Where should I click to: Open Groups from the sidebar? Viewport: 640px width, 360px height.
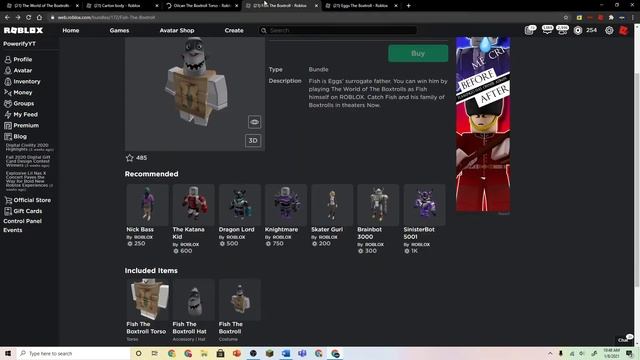[19, 104]
